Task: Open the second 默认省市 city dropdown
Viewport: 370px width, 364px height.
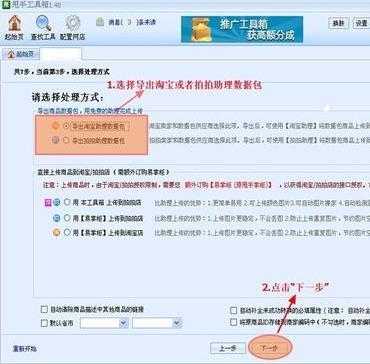Action: point(157,323)
